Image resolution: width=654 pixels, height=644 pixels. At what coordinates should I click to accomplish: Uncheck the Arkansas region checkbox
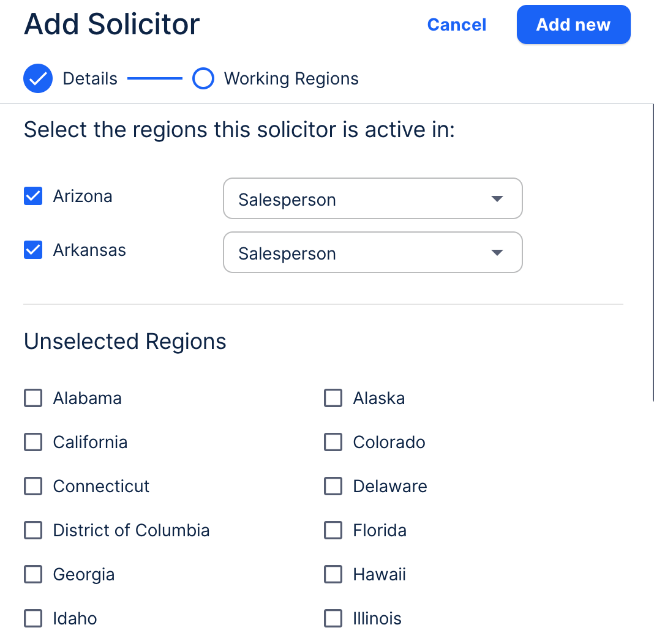[33, 250]
